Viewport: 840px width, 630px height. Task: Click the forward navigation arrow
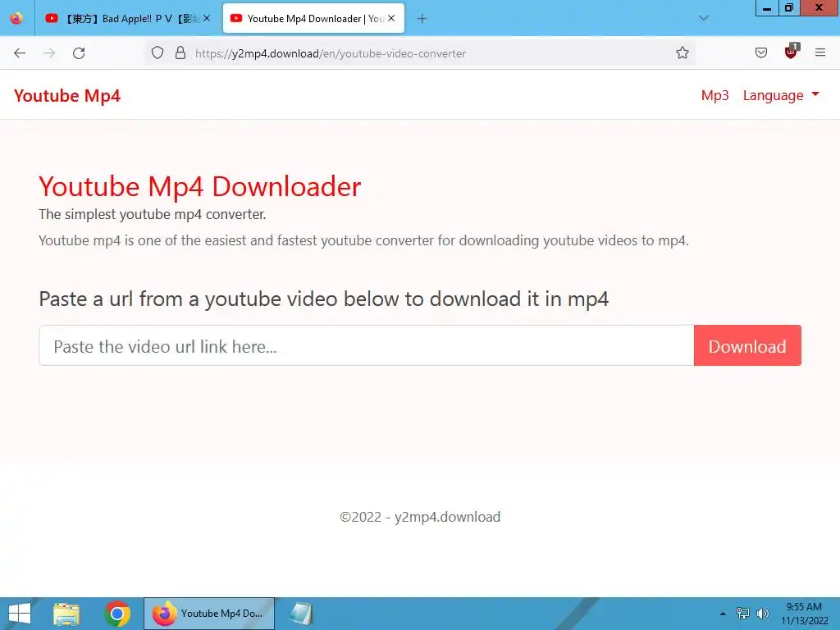(49, 53)
